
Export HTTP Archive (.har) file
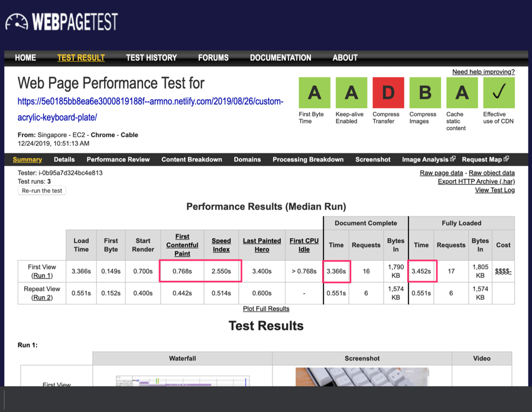[x=476, y=181]
